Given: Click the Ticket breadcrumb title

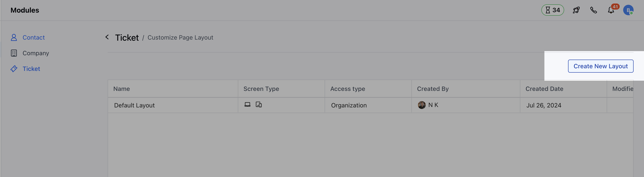Looking at the screenshot, I should 127,38.
